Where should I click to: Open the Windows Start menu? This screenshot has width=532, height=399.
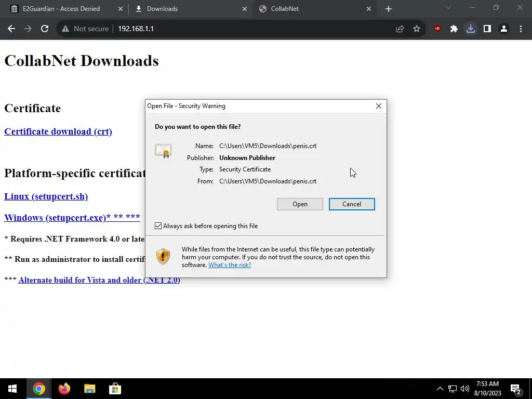tap(12, 389)
